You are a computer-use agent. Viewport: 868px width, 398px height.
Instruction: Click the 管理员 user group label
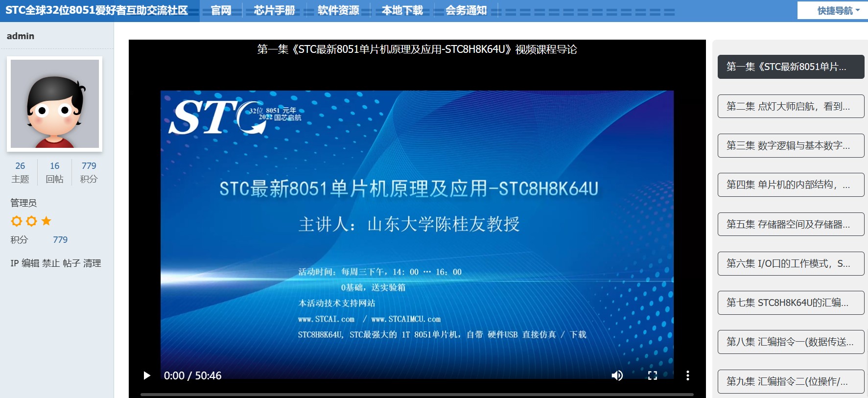coord(23,203)
